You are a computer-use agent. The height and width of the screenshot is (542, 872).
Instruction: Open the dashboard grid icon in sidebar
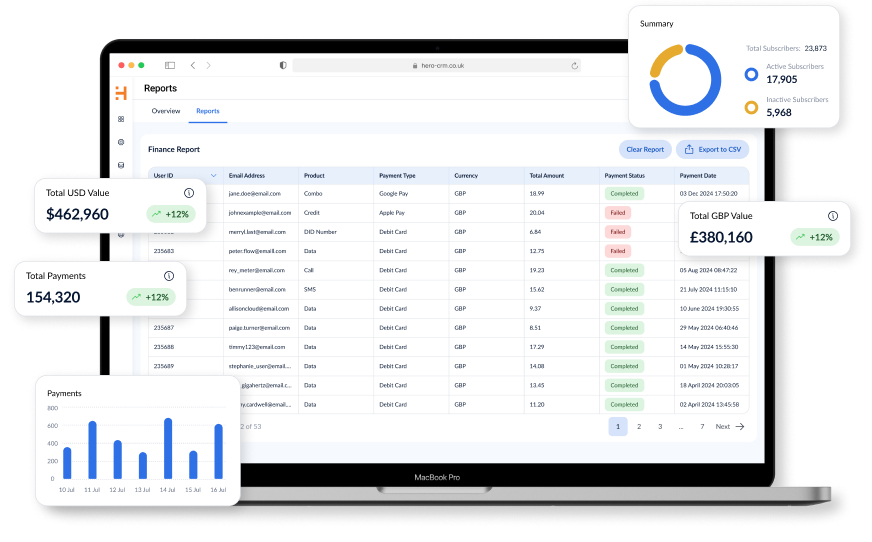click(121, 119)
